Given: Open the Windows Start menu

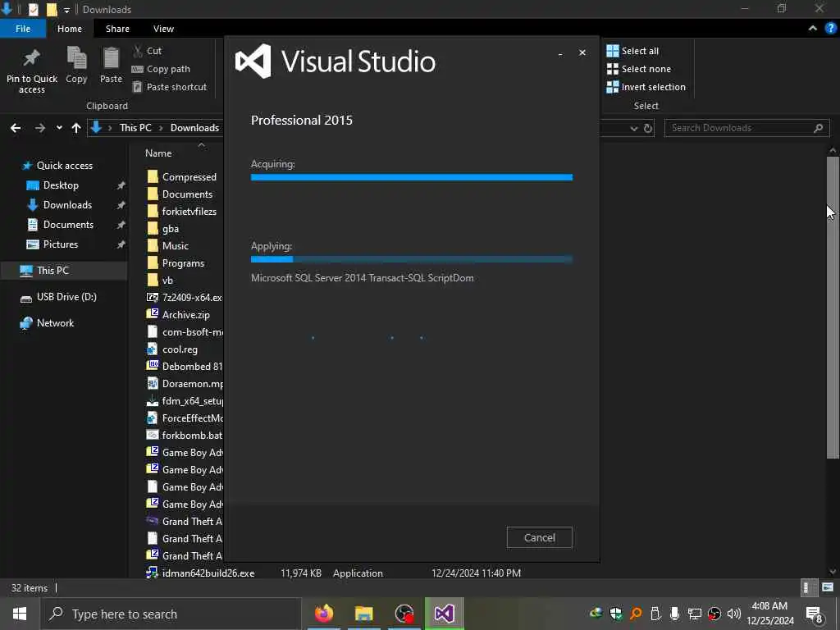Looking at the screenshot, I should click(x=20, y=614).
